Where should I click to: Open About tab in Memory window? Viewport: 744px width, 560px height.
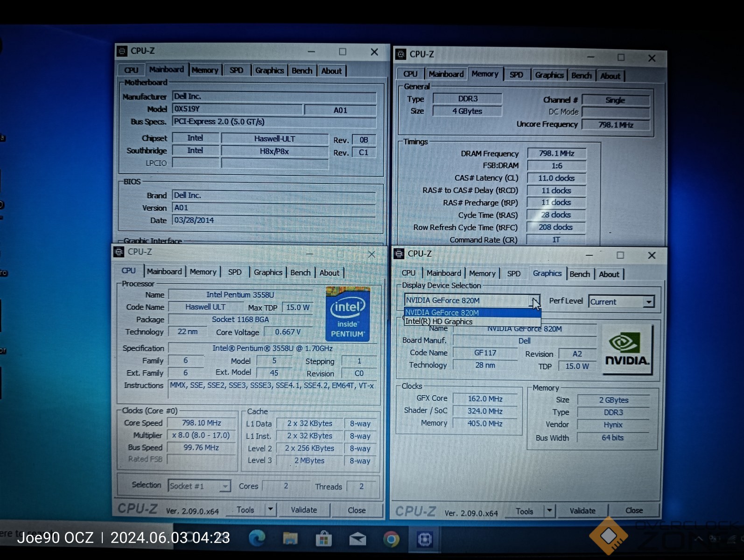pos(610,76)
